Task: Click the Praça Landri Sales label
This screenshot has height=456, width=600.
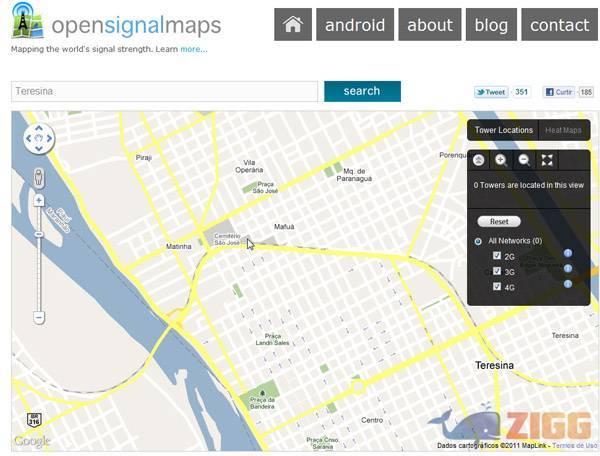Action: click(x=273, y=339)
